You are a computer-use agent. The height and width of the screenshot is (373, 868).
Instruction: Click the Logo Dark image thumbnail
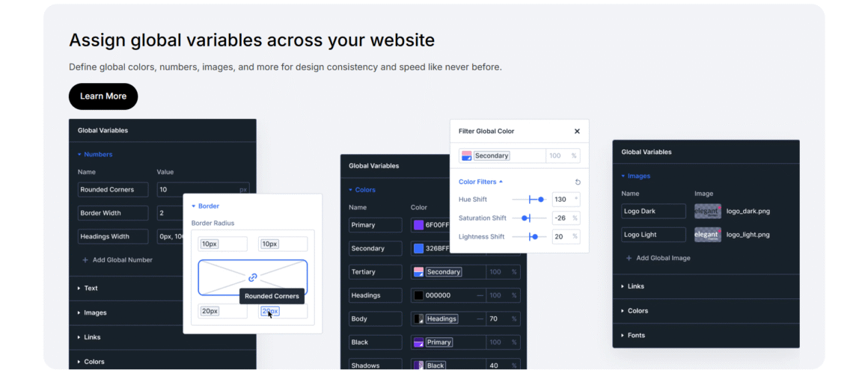[x=708, y=211]
